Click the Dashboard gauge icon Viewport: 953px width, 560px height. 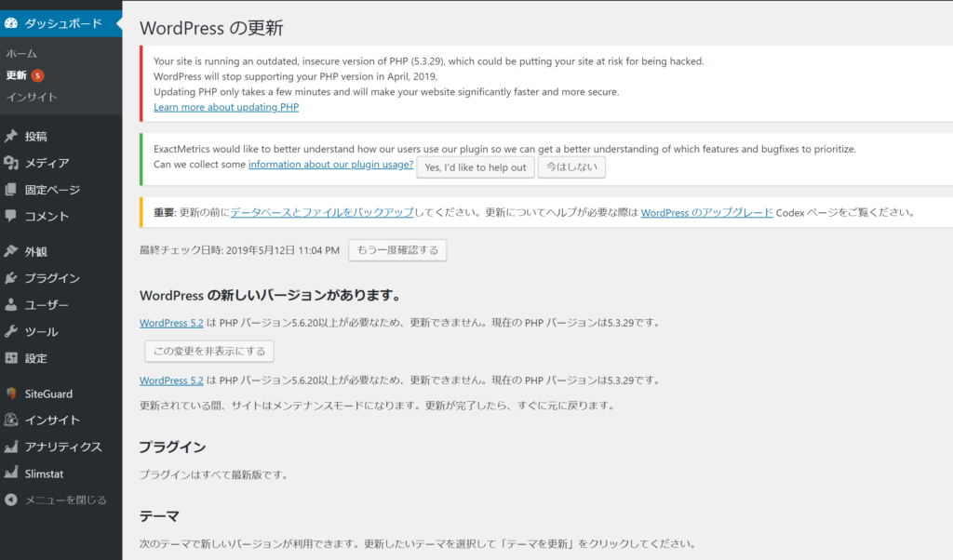point(11,23)
